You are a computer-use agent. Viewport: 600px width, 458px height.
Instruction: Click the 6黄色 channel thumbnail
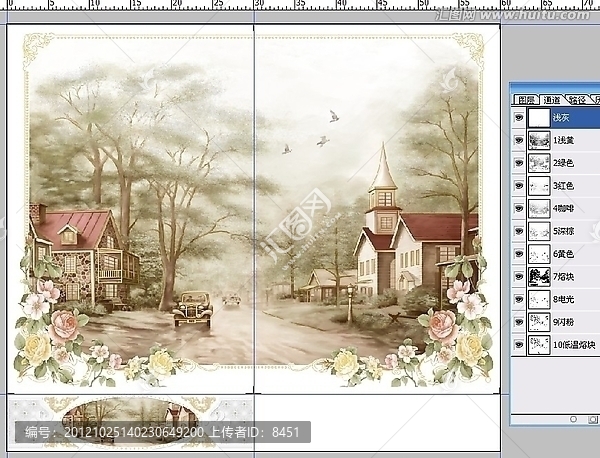pos(539,254)
